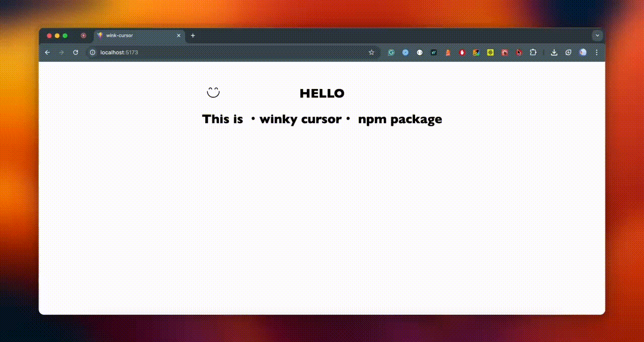Reload the page with the refresh icon
Viewport: 644px width, 342px height.
(75, 52)
